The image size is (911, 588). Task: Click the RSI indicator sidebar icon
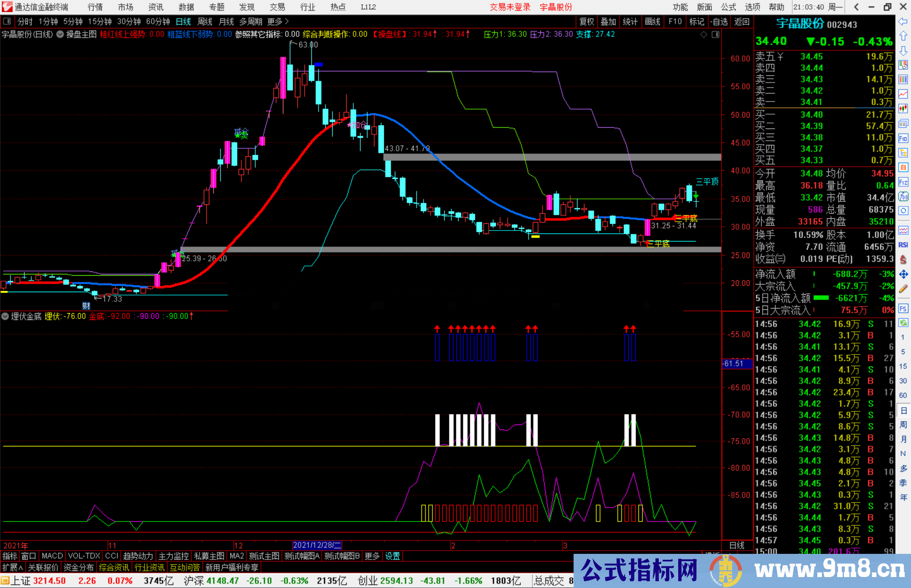click(903, 245)
